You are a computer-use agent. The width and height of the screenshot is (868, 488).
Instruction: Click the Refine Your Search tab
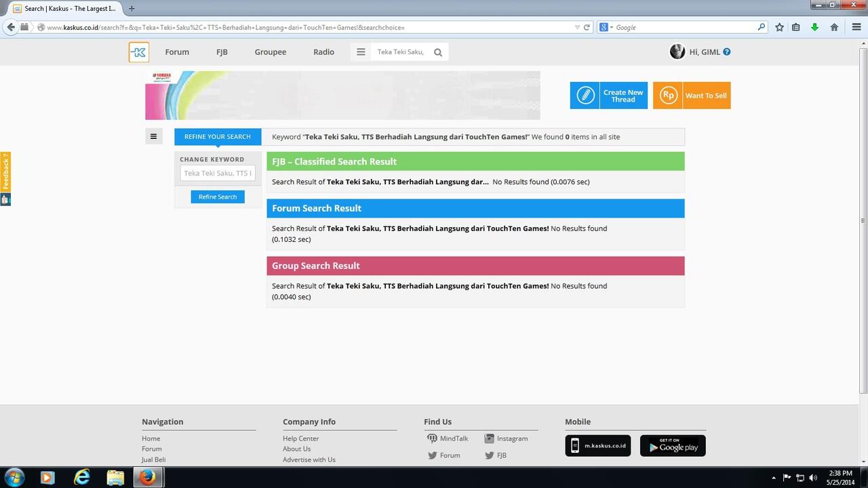click(218, 136)
